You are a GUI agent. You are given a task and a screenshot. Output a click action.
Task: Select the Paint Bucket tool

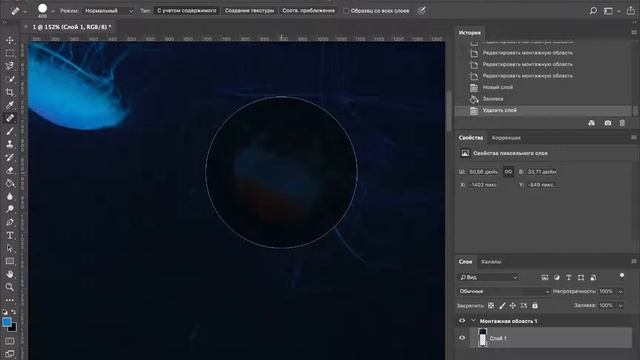[10, 183]
